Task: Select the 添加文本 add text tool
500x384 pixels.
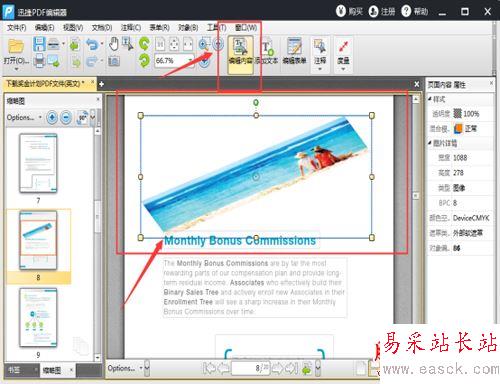Action: click(x=267, y=52)
